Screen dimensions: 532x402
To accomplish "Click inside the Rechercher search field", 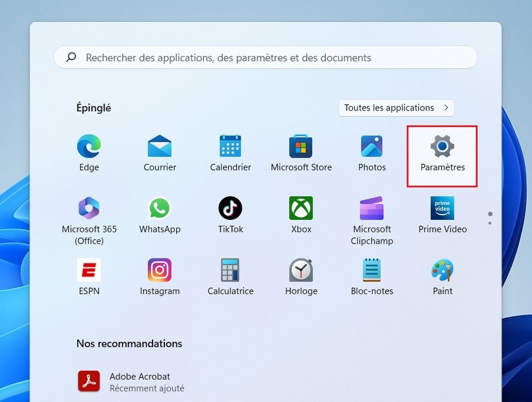I will pyautogui.click(x=265, y=57).
